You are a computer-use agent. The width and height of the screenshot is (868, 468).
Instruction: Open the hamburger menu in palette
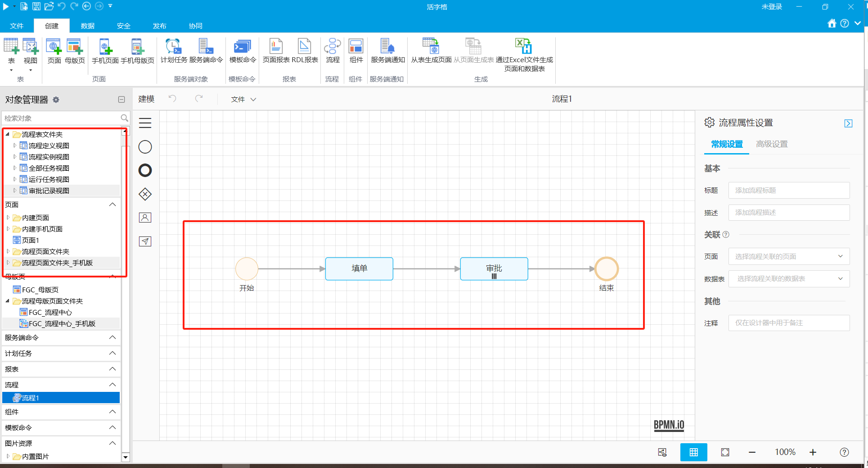145,123
